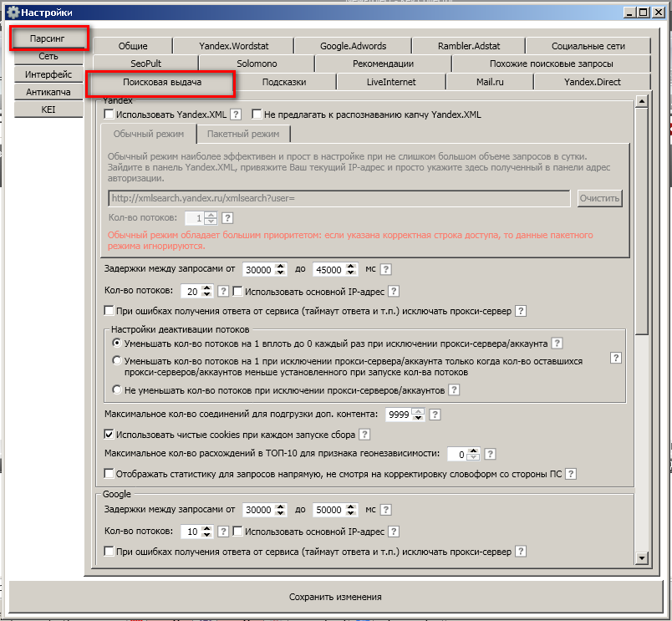Increase Yandex thread count 20 stepper
Viewport: 672px width, 621px height.
click(x=207, y=288)
